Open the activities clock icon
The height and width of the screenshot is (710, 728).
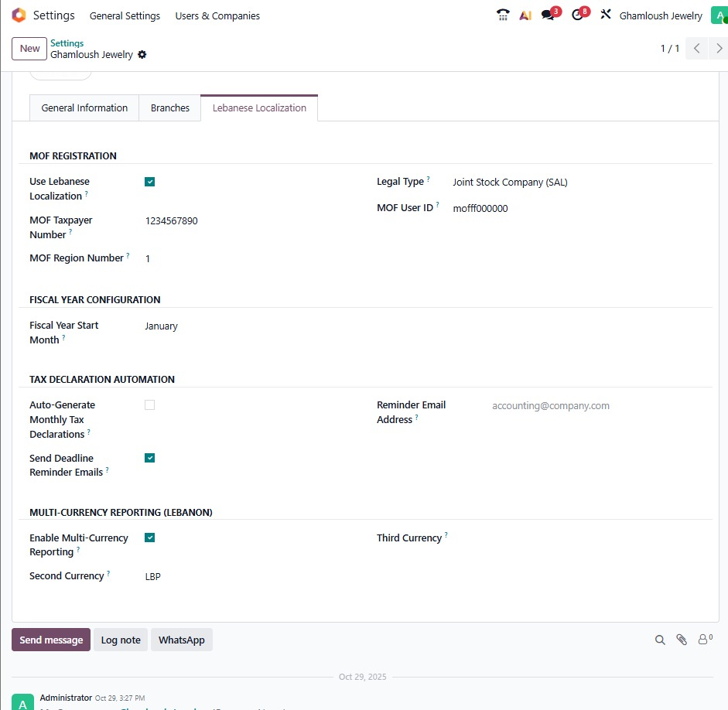click(x=577, y=15)
